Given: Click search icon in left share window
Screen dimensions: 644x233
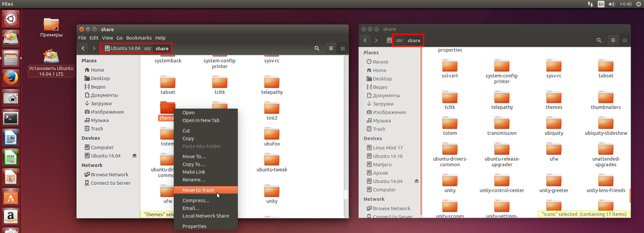Looking at the screenshot, I should (317, 48).
